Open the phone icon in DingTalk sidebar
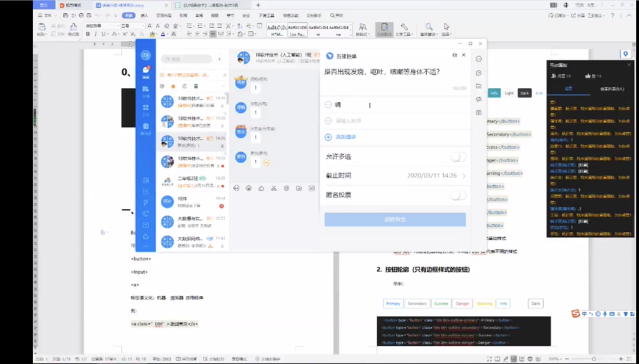Viewport: 639px width, 364px height. tap(146, 214)
